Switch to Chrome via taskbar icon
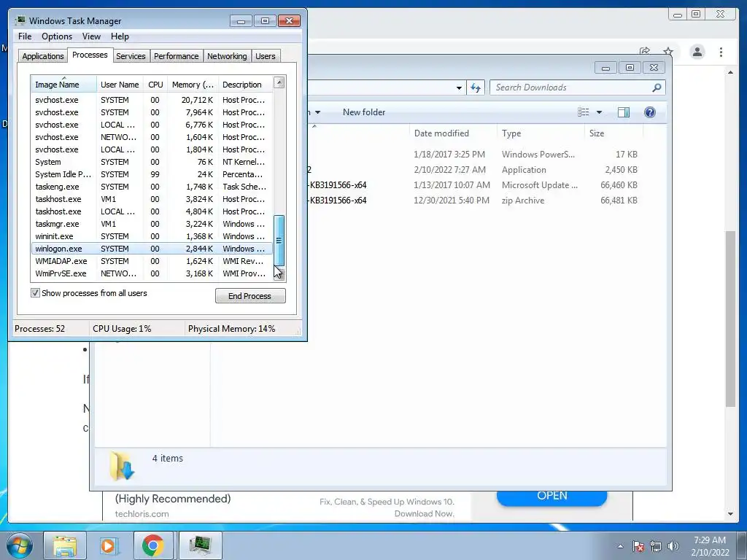747x560 pixels. point(152,545)
